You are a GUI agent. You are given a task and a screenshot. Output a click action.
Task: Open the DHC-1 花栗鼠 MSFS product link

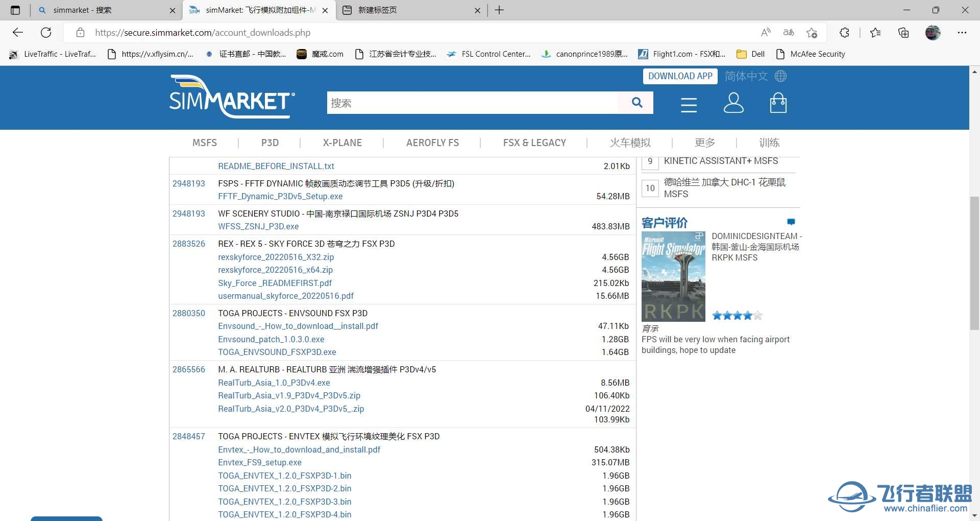[x=725, y=188]
